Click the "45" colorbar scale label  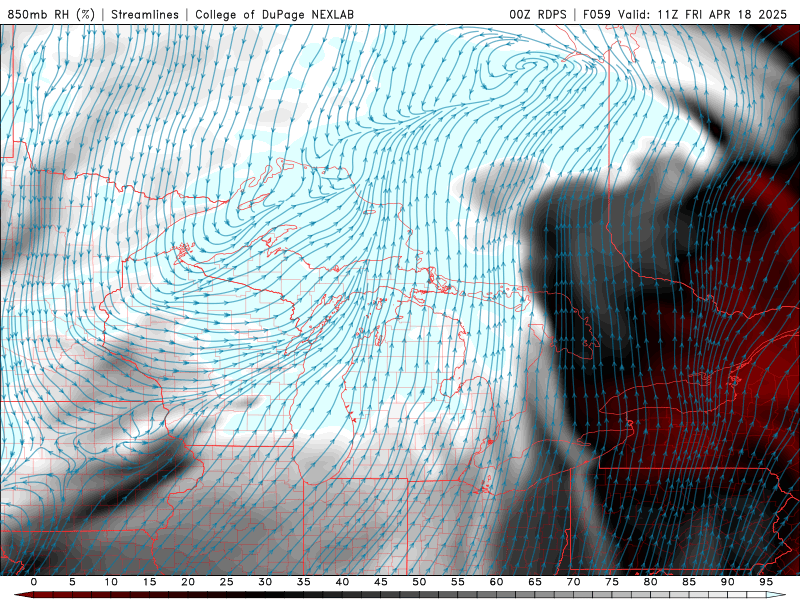pyautogui.click(x=381, y=582)
